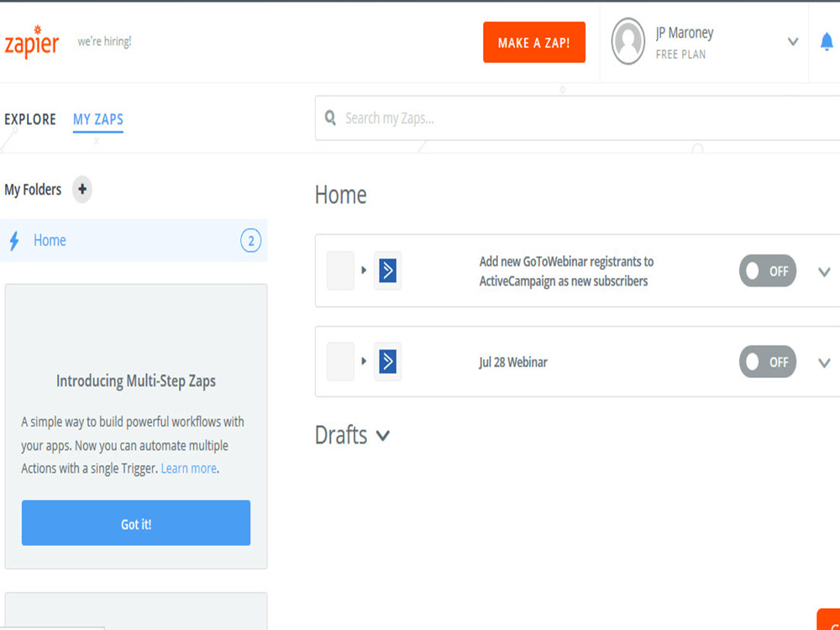Click trigger app icon in GoToWebinar registrants zap
840x630 pixels.
340,270
